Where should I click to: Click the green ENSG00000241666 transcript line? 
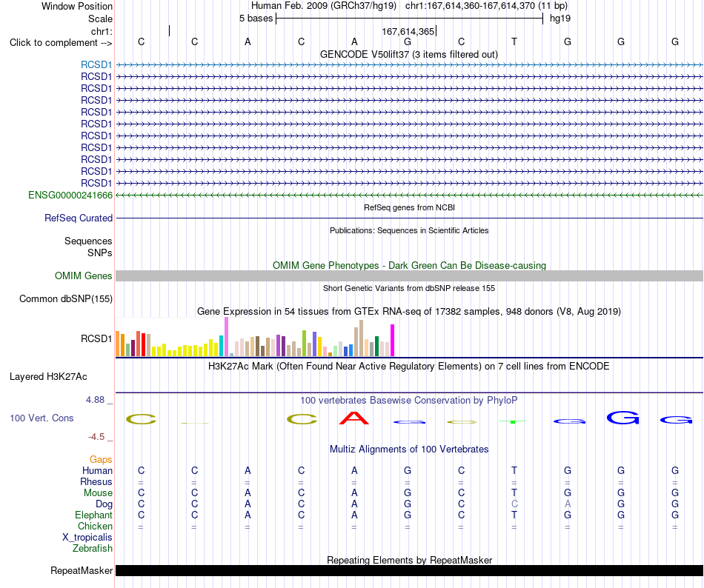pyautogui.click(x=409, y=195)
